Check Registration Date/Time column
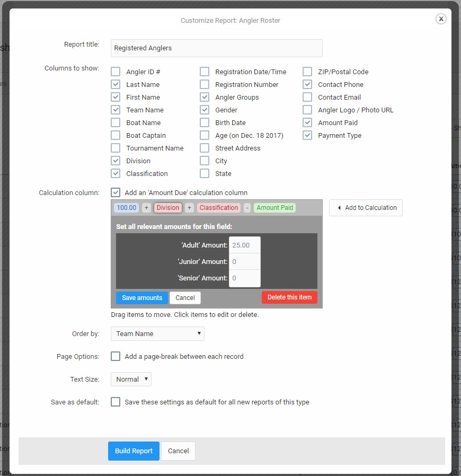Image resolution: width=461 pixels, height=476 pixels. click(205, 72)
